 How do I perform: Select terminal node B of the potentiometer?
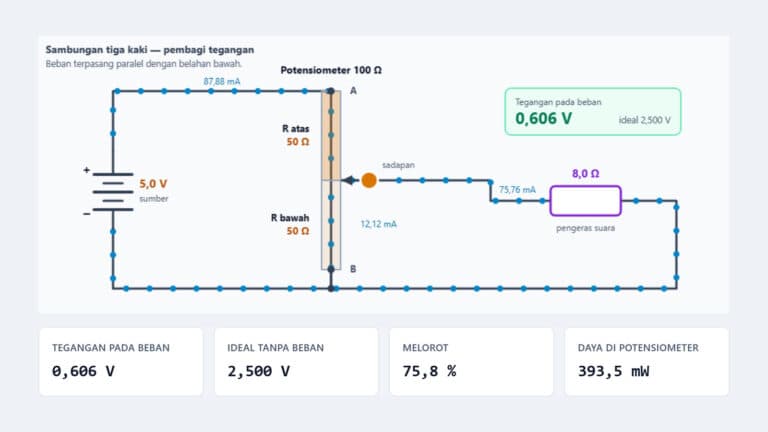(x=331, y=269)
